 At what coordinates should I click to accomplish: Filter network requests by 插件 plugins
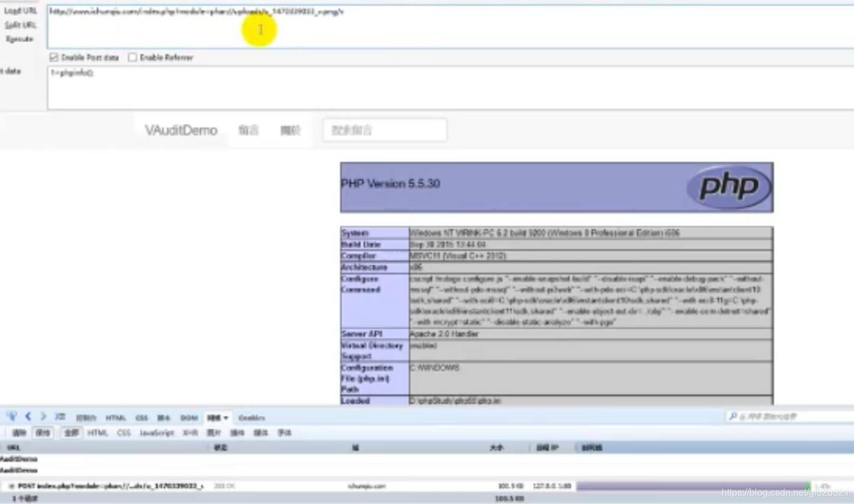[238, 433]
